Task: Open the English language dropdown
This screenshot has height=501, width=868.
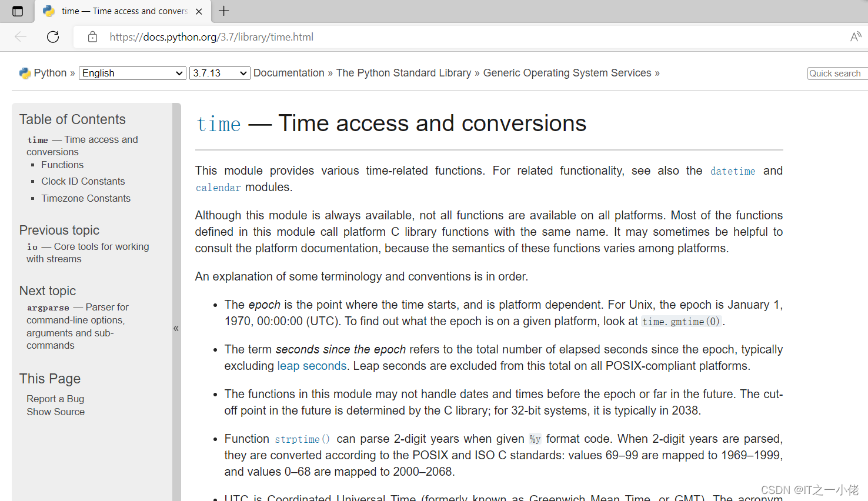Action: (132, 73)
